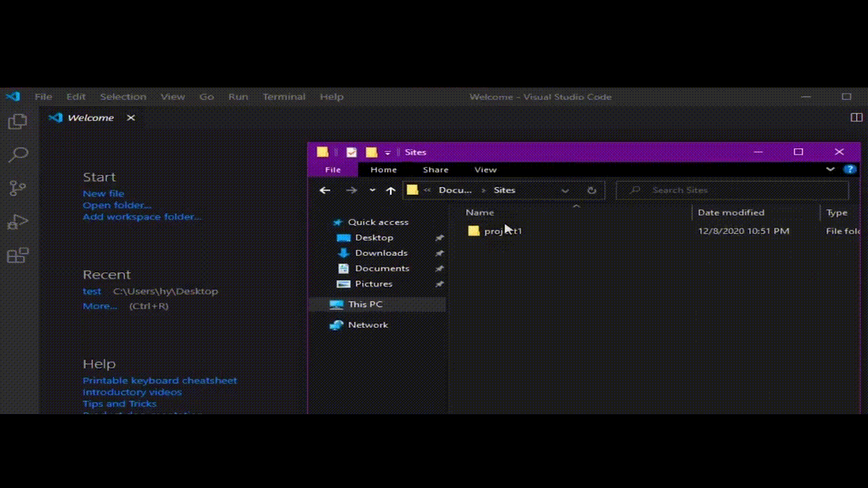Click Docu... breadcrumb in address bar
Image resolution: width=868 pixels, height=488 pixels.
455,190
